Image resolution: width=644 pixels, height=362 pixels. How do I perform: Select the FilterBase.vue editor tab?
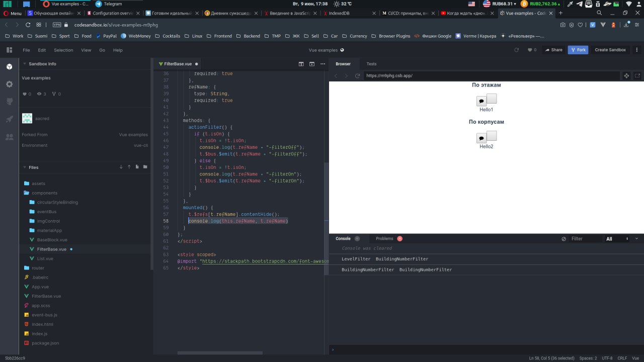[x=178, y=64]
